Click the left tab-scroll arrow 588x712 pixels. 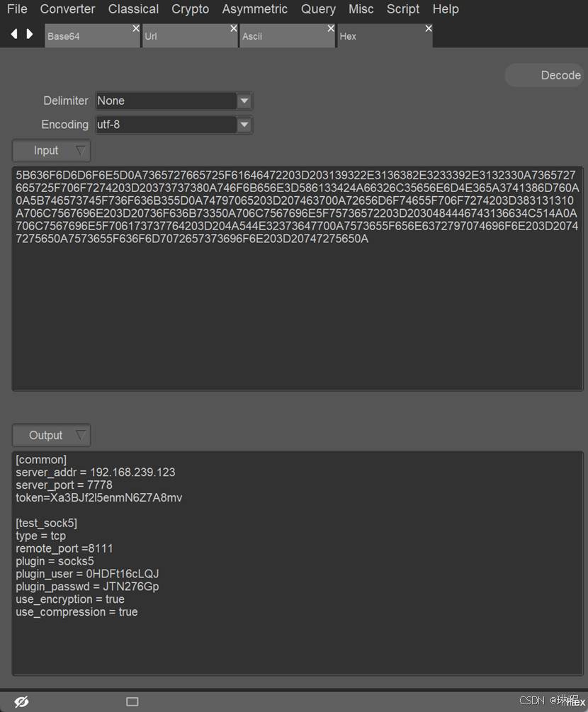click(13, 33)
